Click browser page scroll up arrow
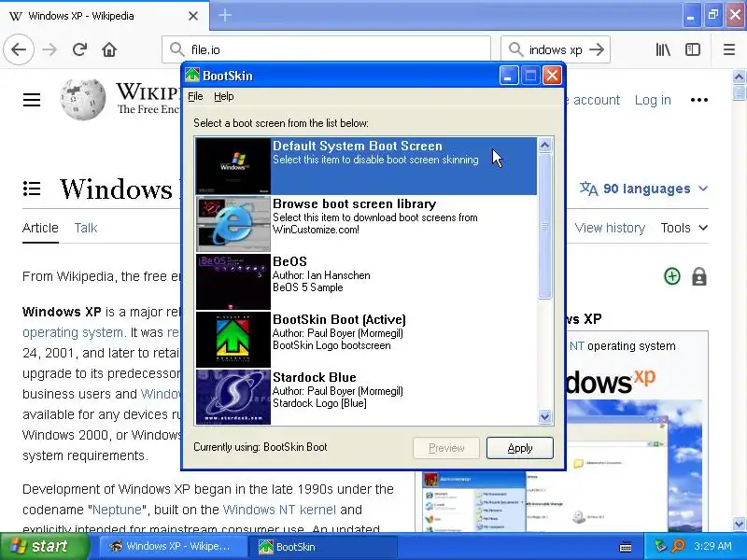This screenshot has height=560, width=747. (739, 77)
